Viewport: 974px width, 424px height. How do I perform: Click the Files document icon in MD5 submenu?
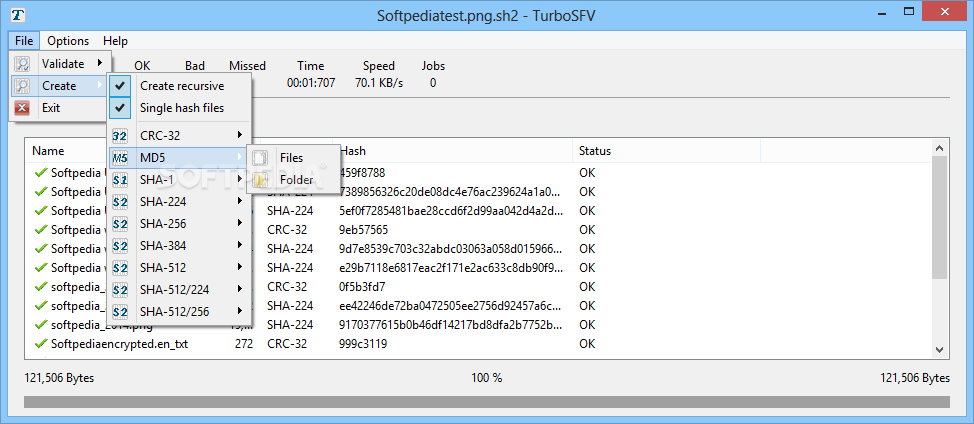pos(261,158)
